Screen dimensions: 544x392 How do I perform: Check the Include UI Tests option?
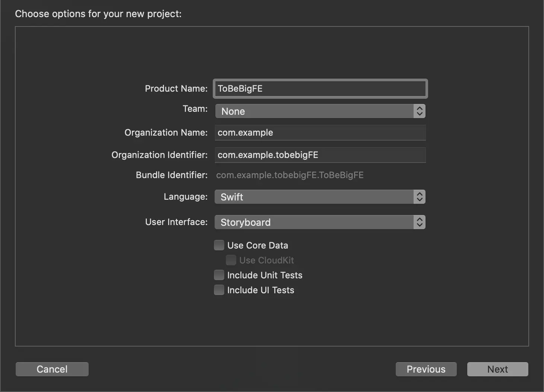(x=219, y=290)
